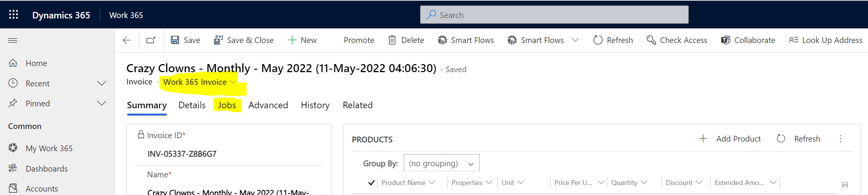Screen dimensions: 868x195
Task: Click the Save floppy disk icon
Action: [175, 40]
